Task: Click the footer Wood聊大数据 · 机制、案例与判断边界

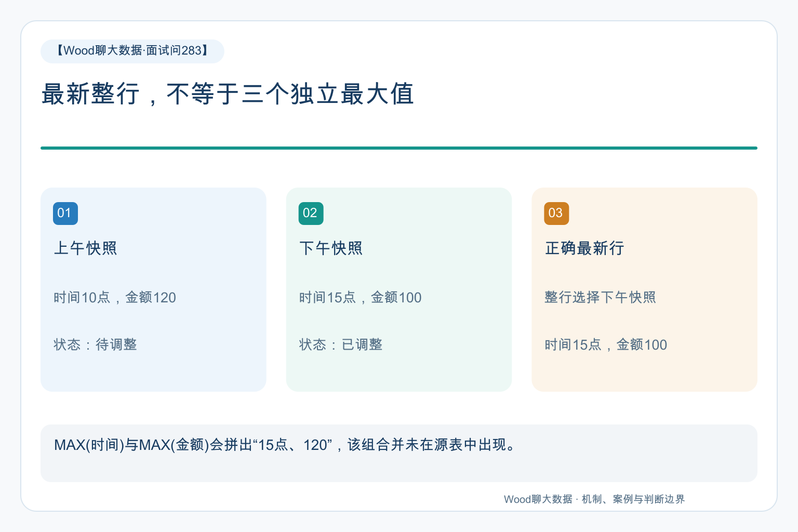Action: click(x=594, y=499)
